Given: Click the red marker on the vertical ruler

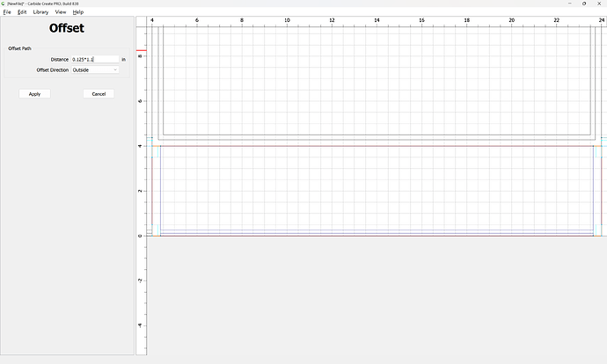Looking at the screenshot, I should (x=141, y=49).
